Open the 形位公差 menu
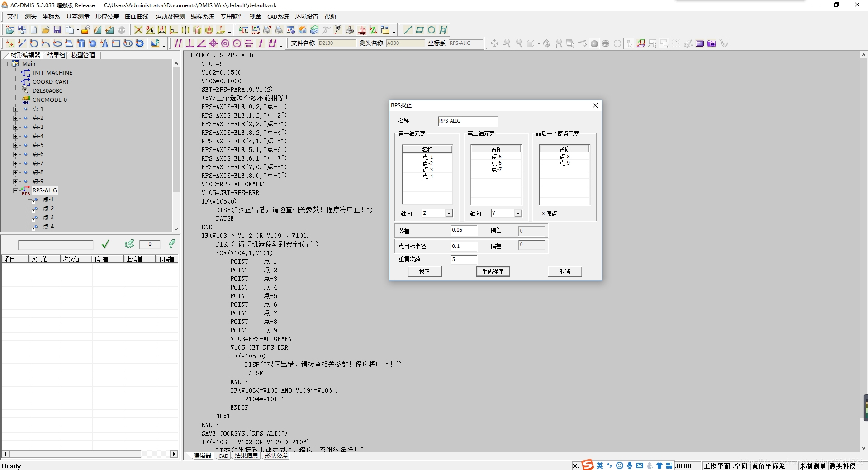 tap(107, 16)
